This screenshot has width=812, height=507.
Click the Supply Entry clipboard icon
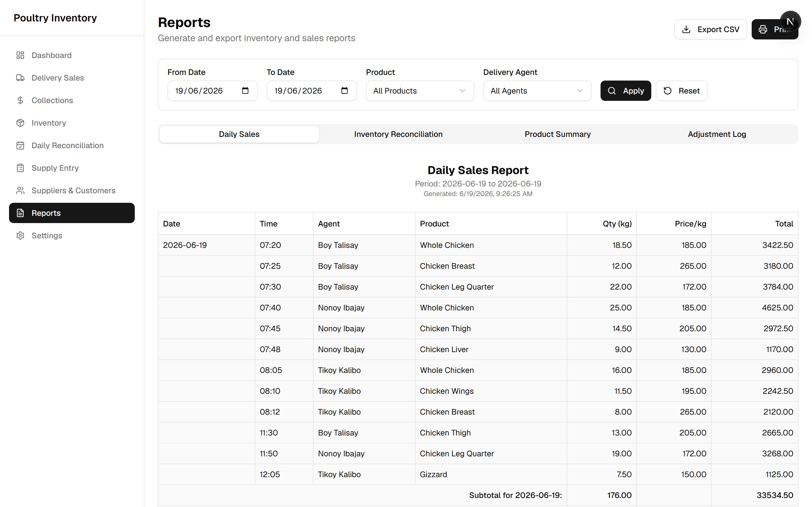point(20,168)
